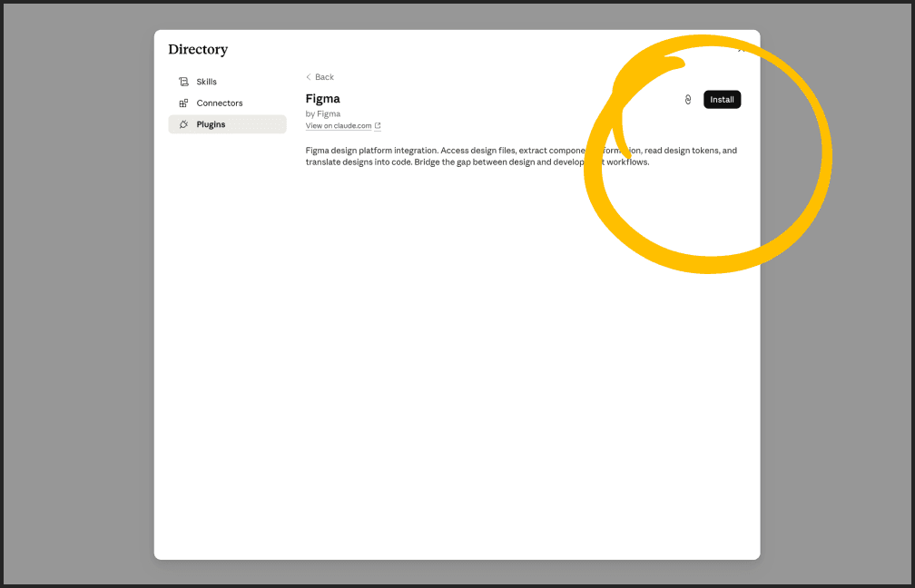Screen dimensions: 915x588
Task: Open the Skills section in Directory
Action: click(227, 82)
